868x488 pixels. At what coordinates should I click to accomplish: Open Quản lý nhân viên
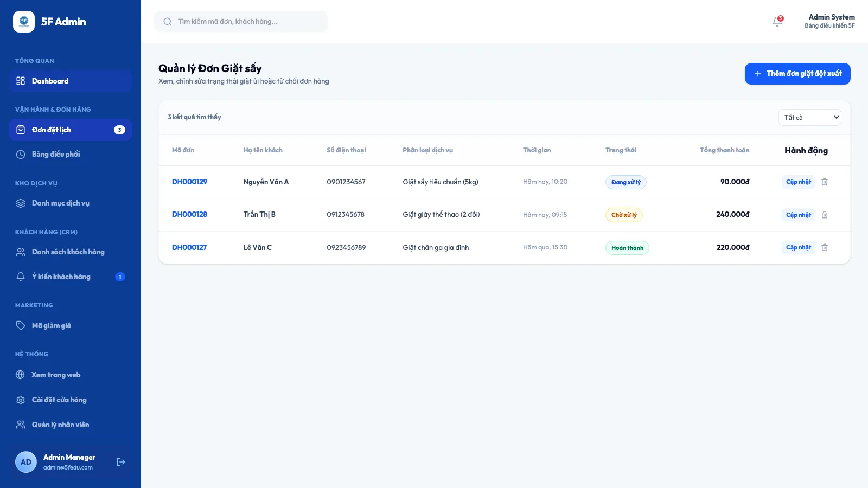pyautogui.click(x=71, y=425)
